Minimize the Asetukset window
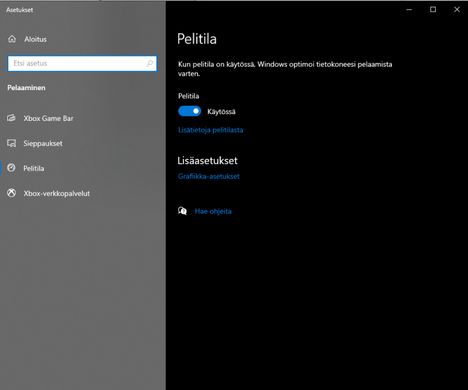Screen dimensions: 468x390 point(409,10)
